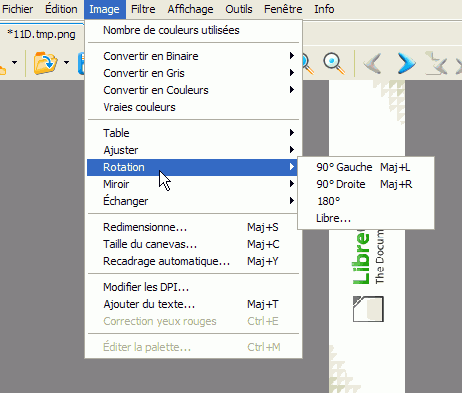The height and width of the screenshot is (393, 462).
Task: Expand the Convertir en Gris submenu
Action: 193,73
